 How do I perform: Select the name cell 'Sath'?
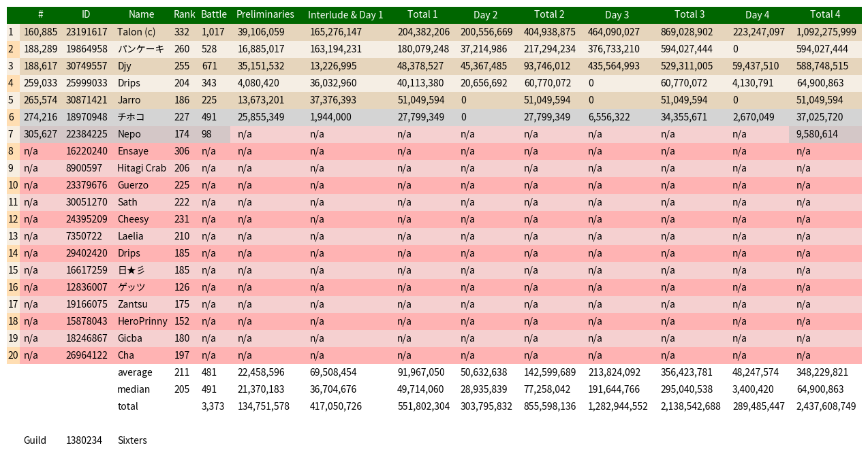(x=127, y=202)
